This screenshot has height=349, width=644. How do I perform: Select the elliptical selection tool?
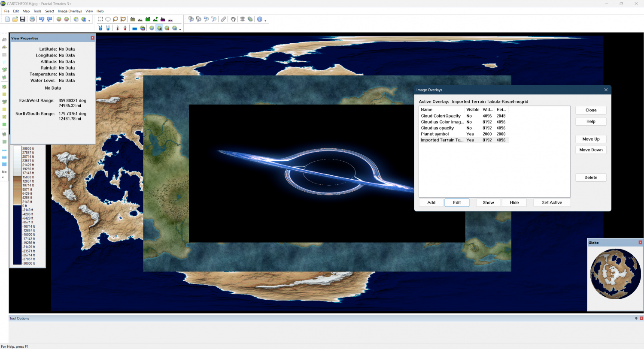(x=108, y=19)
